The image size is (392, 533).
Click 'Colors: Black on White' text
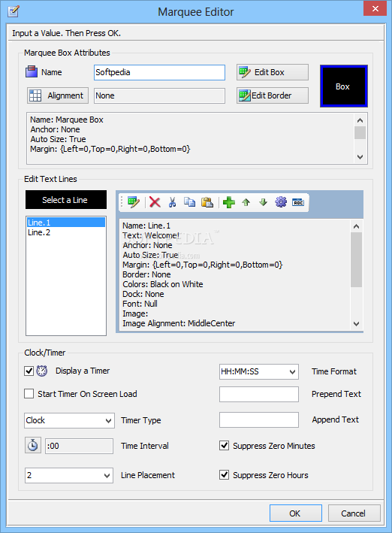163,284
